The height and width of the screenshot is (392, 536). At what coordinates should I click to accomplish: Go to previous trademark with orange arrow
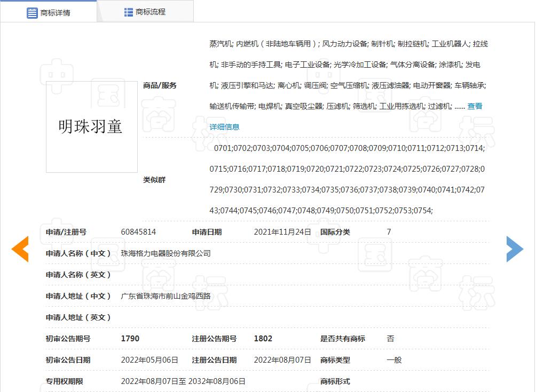click(x=20, y=249)
